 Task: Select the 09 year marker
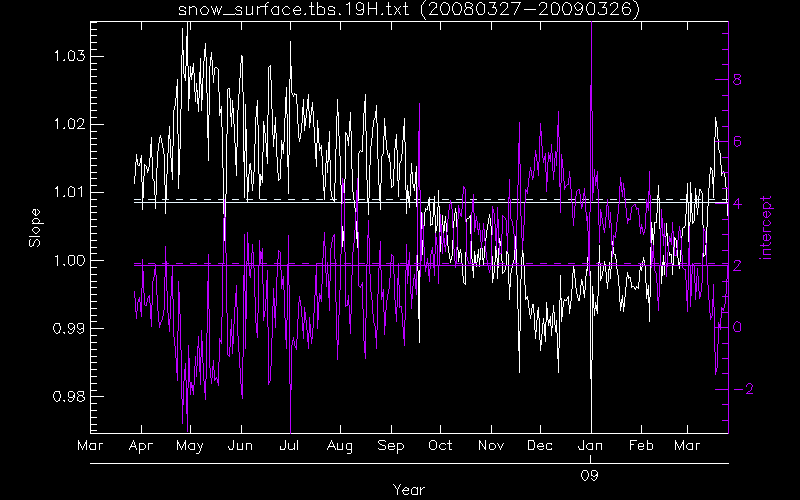pyautogui.click(x=590, y=475)
